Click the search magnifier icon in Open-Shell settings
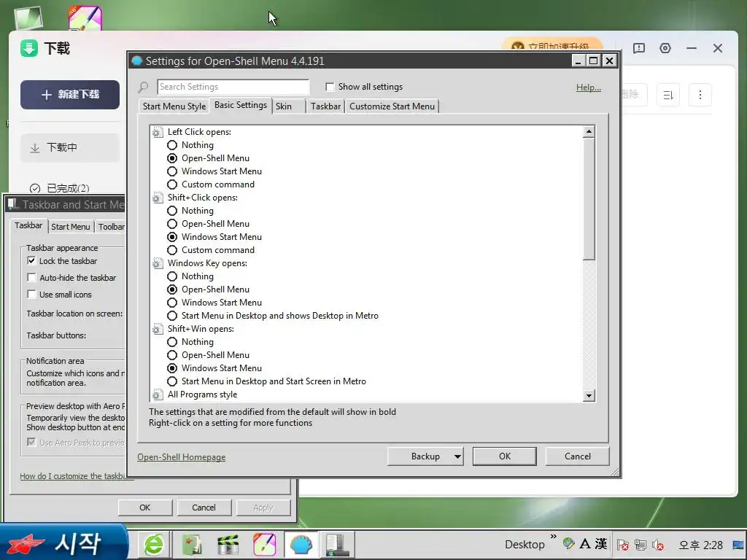 [x=143, y=87]
